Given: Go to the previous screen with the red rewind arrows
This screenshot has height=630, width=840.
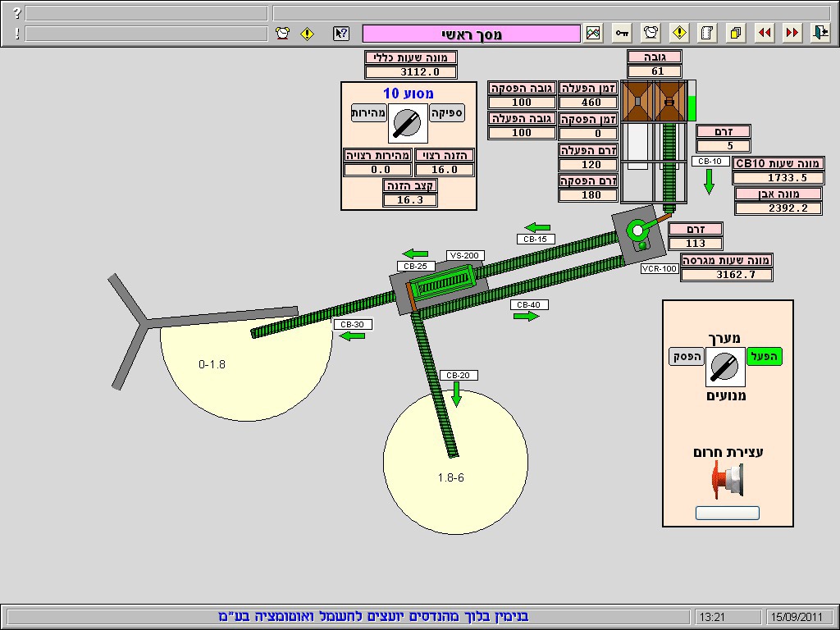Looking at the screenshot, I should point(765,33).
